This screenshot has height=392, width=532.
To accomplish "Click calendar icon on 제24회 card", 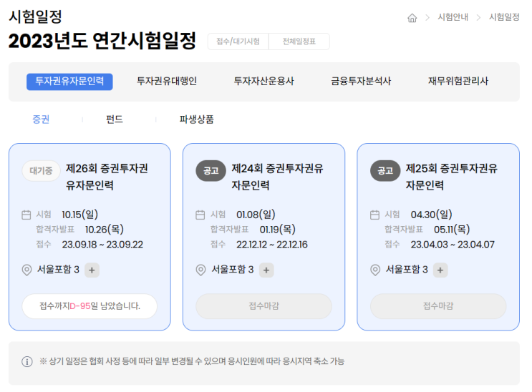I will (200, 215).
